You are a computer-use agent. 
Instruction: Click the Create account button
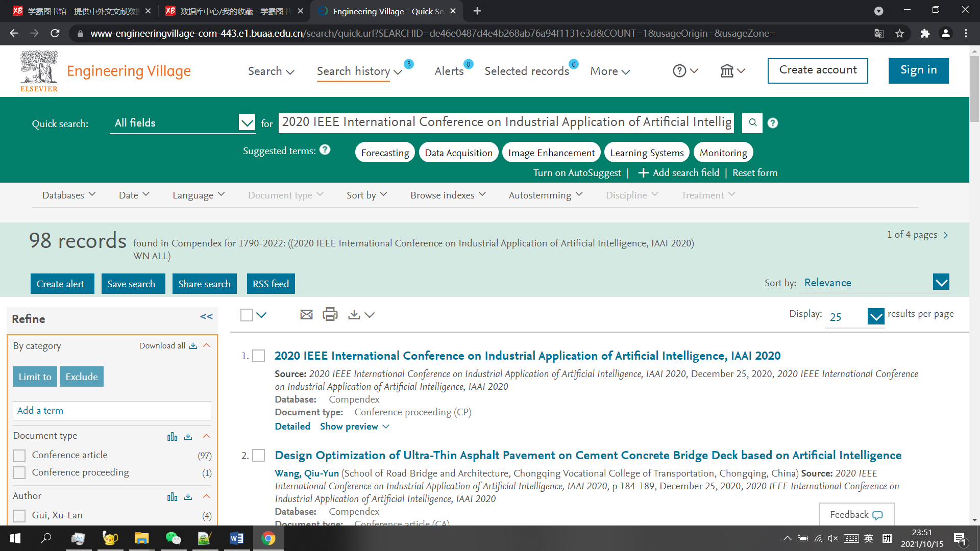[818, 70]
